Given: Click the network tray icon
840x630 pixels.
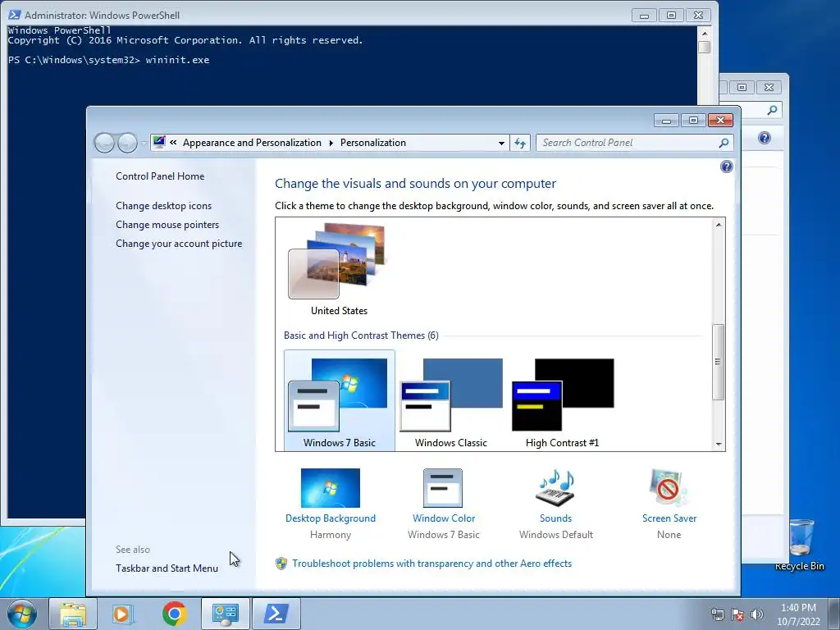Looking at the screenshot, I should tap(717, 614).
